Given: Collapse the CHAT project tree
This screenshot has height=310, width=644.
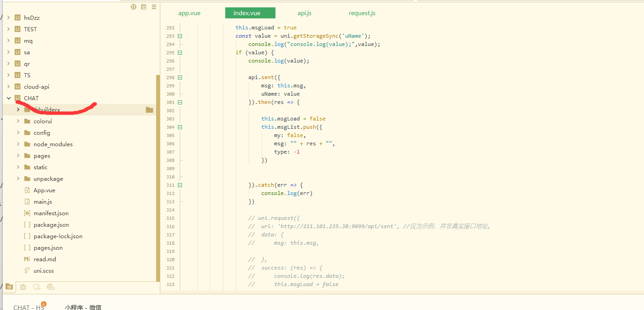Looking at the screenshot, I should click(x=9, y=98).
